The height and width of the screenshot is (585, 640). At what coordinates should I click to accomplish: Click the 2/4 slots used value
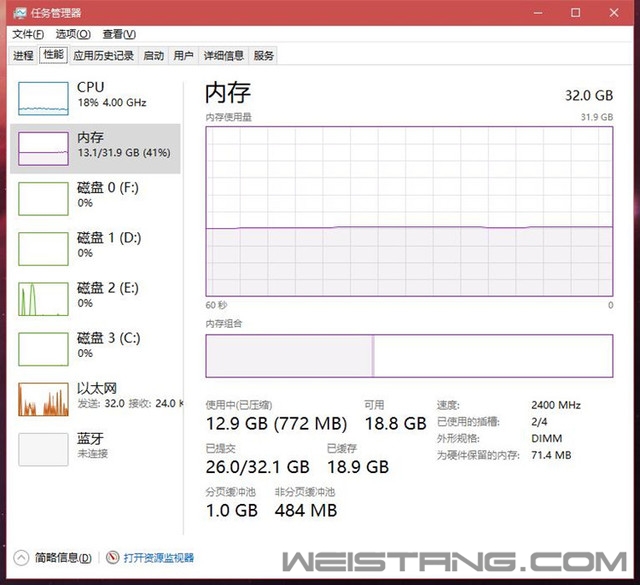click(539, 422)
